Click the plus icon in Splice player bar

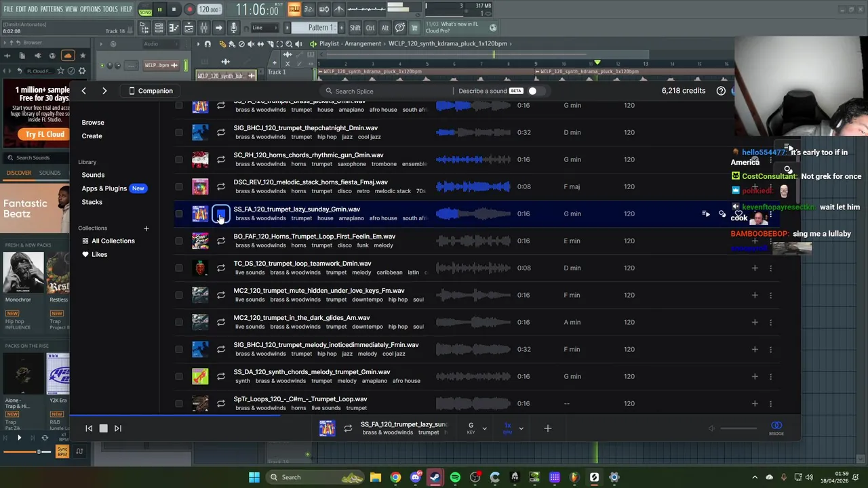pos(548,428)
